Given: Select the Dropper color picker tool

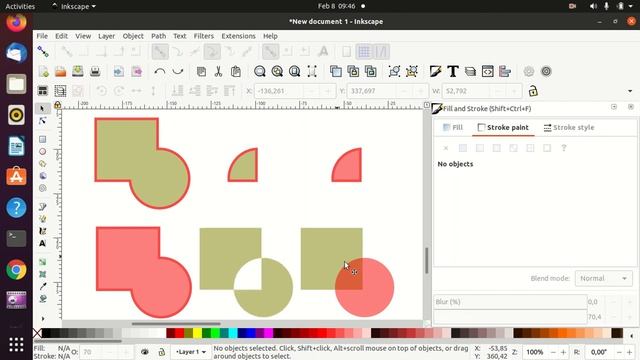Looking at the screenshot, I should [x=42, y=286].
